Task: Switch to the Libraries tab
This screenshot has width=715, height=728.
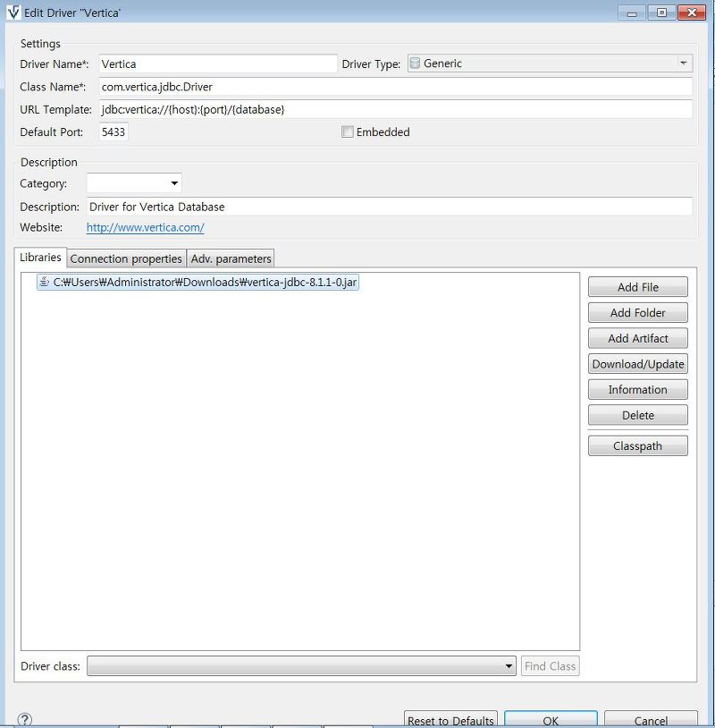Action: [40, 258]
